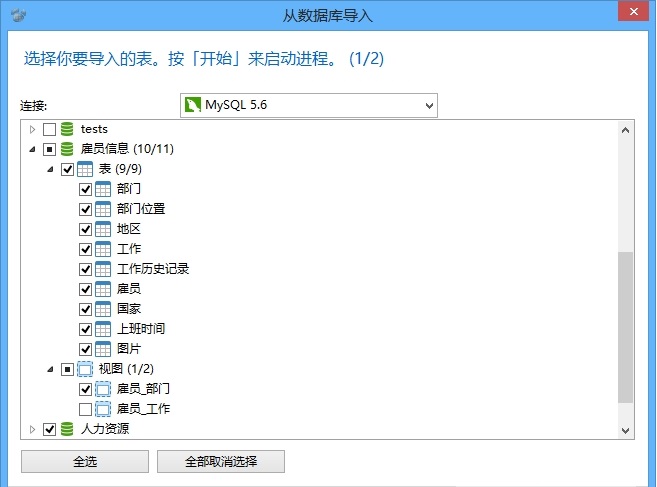Uncheck the 工作历史记录 checkbox
Viewport: 657px width, 487px height.
point(85,269)
